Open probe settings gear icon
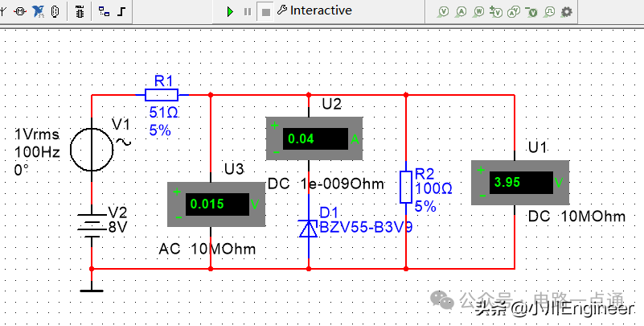The width and height of the screenshot is (644, 326). (566, 11)
